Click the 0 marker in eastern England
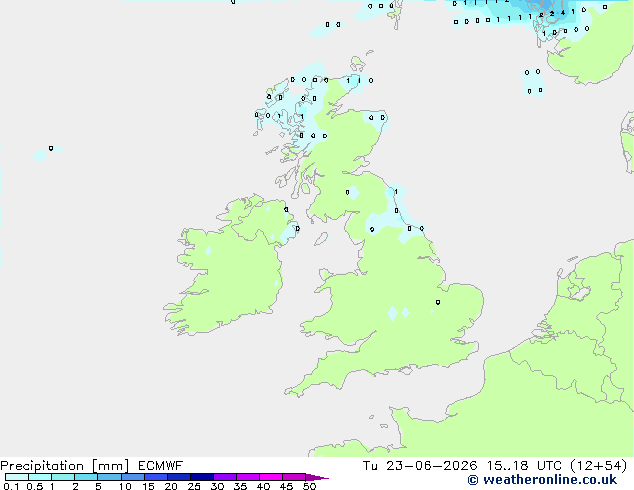Screen dimensions: 634x490 click(438, 302)
